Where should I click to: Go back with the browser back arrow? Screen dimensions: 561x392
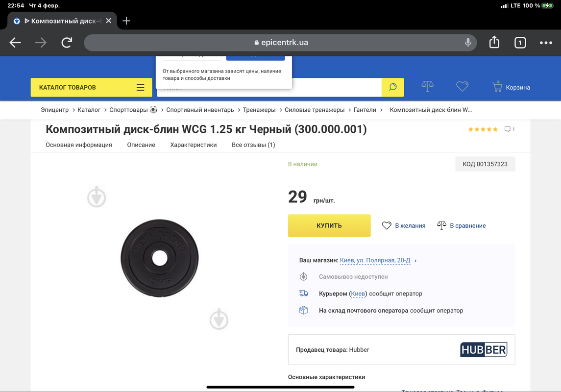[15, 43]
